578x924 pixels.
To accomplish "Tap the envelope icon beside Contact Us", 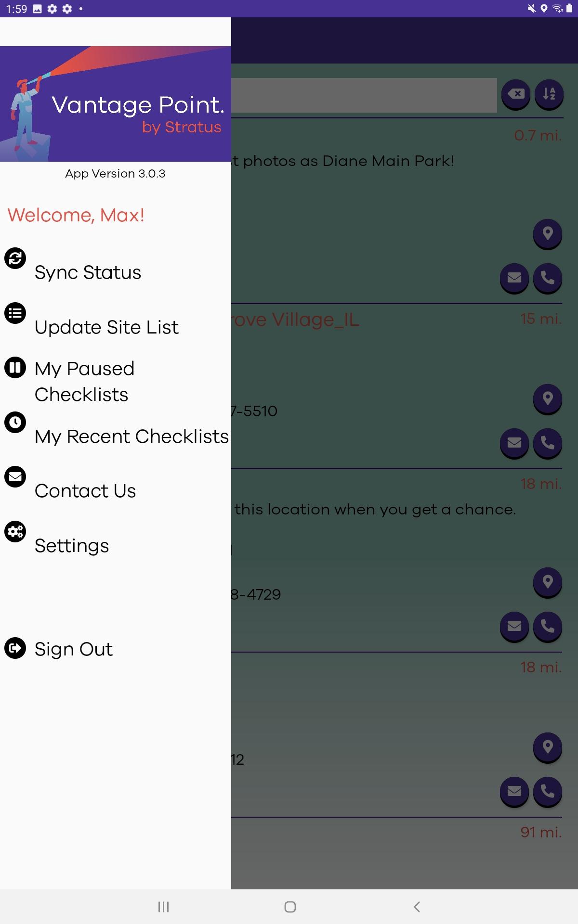I will coord(15,477).
